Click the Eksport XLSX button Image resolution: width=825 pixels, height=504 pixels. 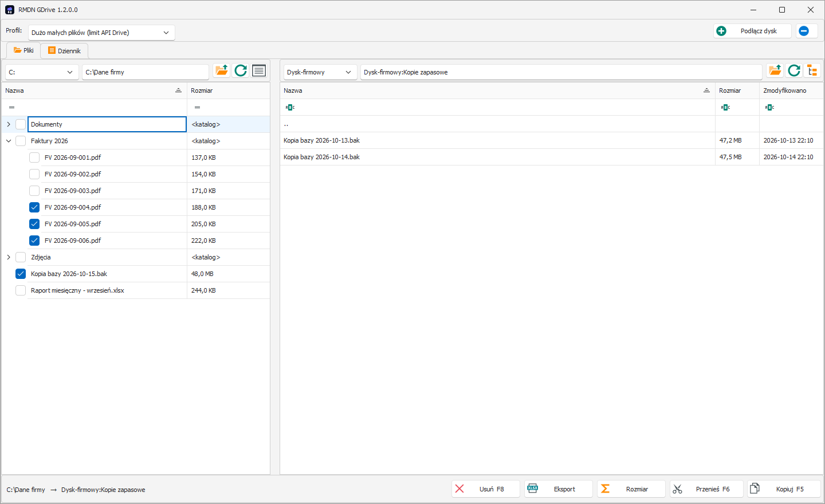click(x=559, y=489)
